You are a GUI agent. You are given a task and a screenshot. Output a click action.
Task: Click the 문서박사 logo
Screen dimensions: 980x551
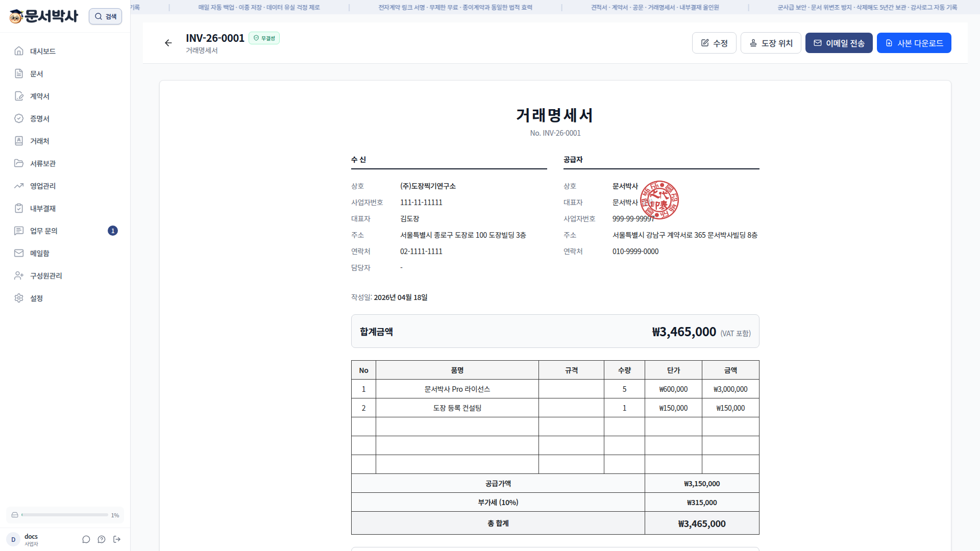pos(44,16)
